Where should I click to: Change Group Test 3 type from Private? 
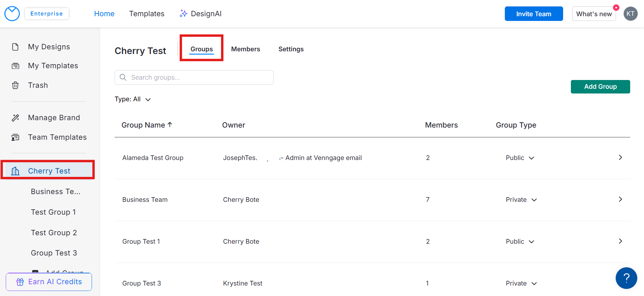[x=521, y=283]
